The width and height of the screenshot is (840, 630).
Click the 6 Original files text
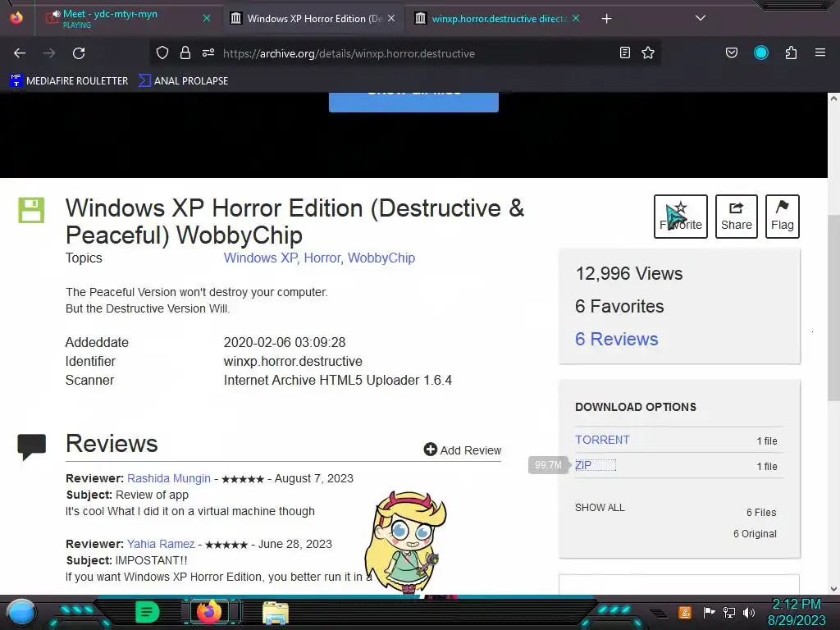pos(755,533)
